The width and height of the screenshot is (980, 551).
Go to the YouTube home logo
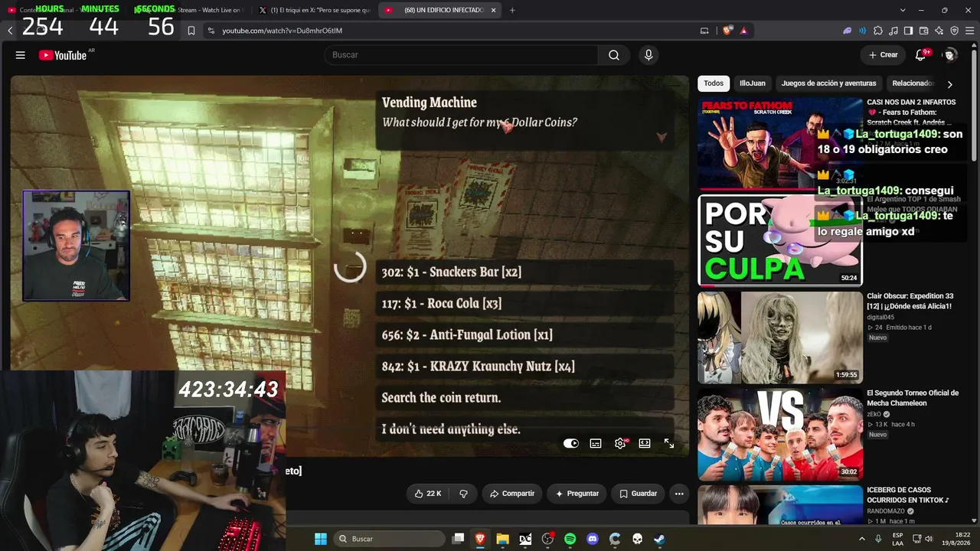pyautogui.click(x=63, y=55)
